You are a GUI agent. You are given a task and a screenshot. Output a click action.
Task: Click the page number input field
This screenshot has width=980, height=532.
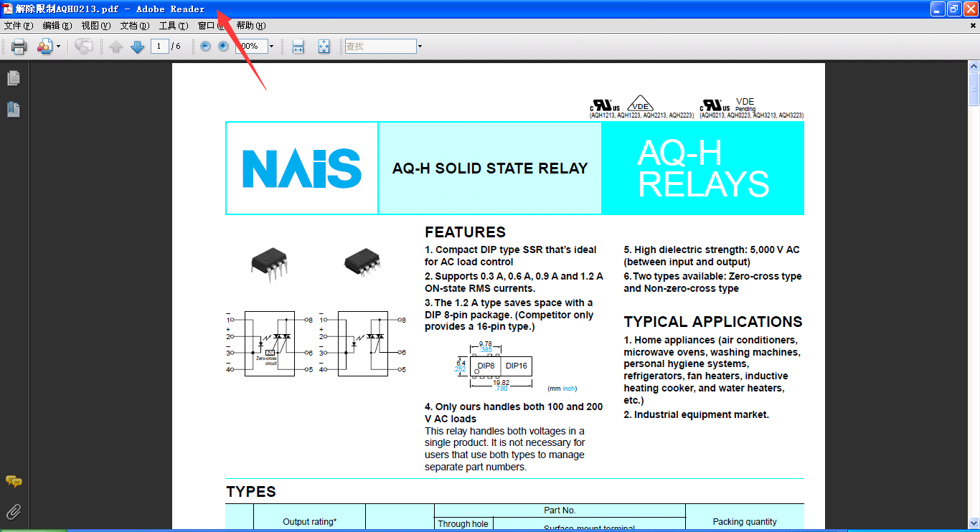(159, 47)
